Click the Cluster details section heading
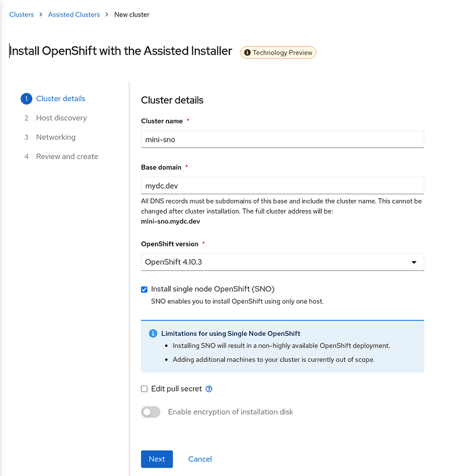454x476 pixels. pyautogui.click(x=173, y=100)
